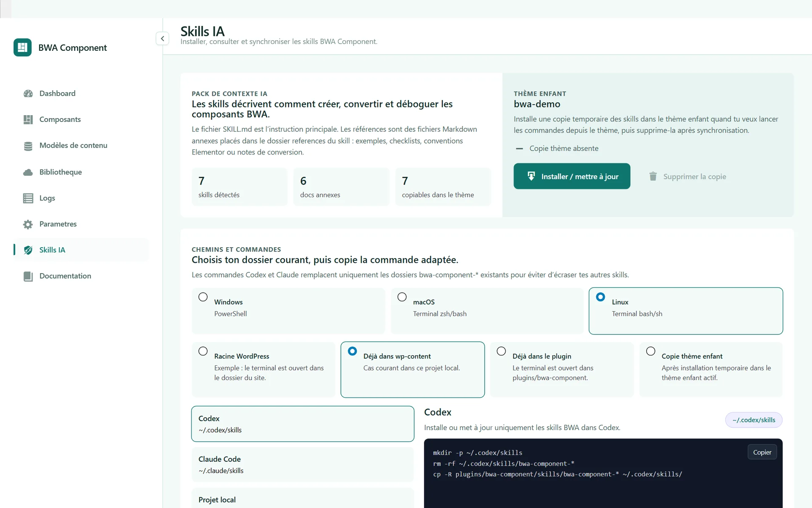Image resolution: width=812 pixels, height=508 pixels.
Task: Click the '7 skills détectés' stat card
Action: (x=240, y=187)
